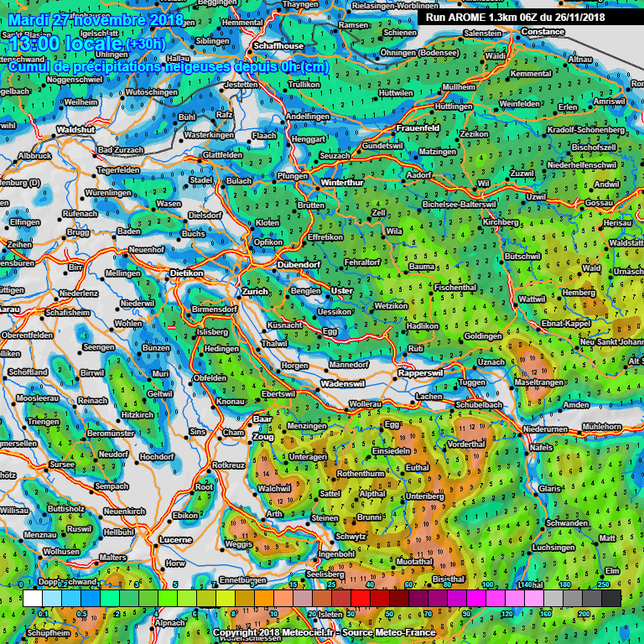Click the Waldshut label
The width and height of the screenshot is (644, 644).
click(x=75, y=130)
